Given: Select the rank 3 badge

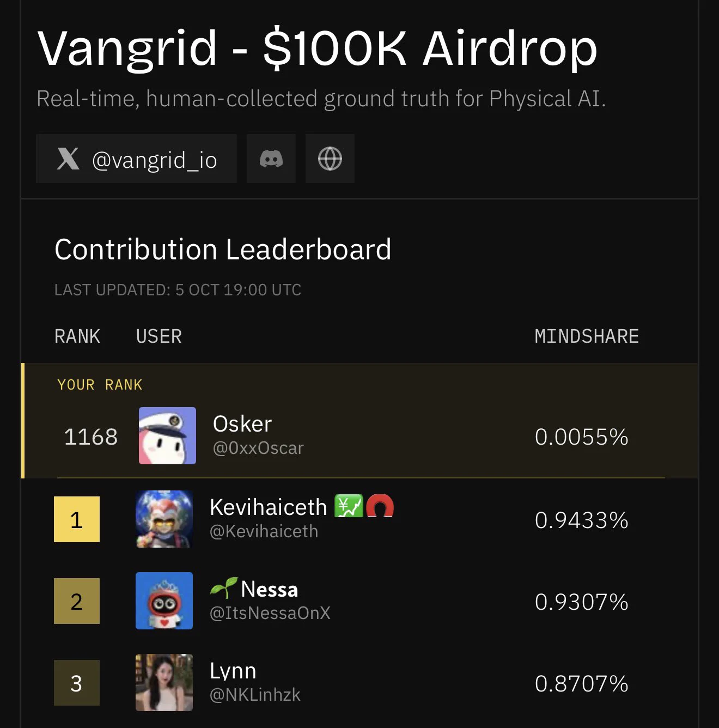Looking at the screenshot, I should coord(77,683).
